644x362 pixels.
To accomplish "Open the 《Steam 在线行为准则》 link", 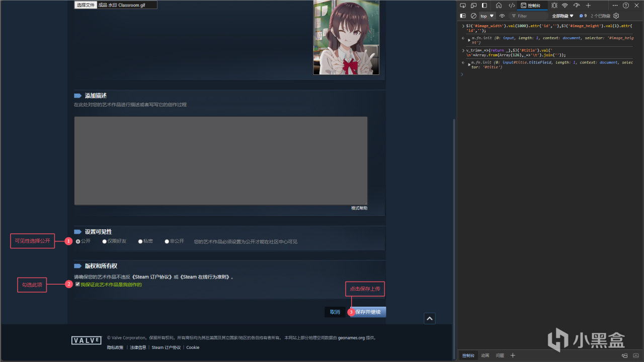I will (x=205, y=277).
